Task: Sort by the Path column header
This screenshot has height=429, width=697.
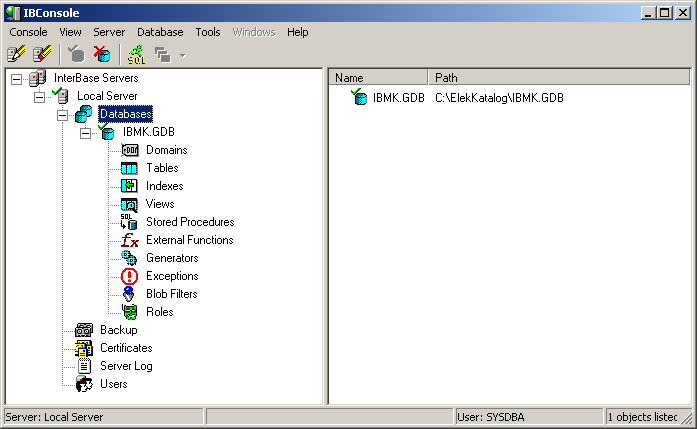Action: click(x=559, y=78)
